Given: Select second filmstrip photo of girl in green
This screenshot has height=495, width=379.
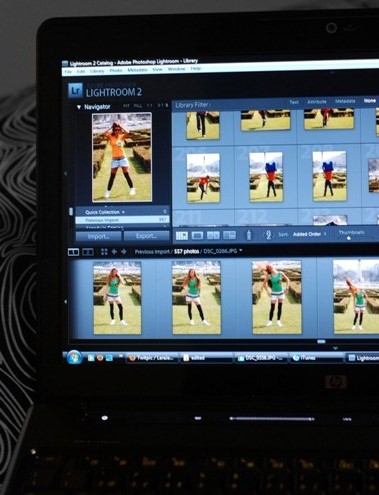Looking at the screenshot, I should [196, 297].
